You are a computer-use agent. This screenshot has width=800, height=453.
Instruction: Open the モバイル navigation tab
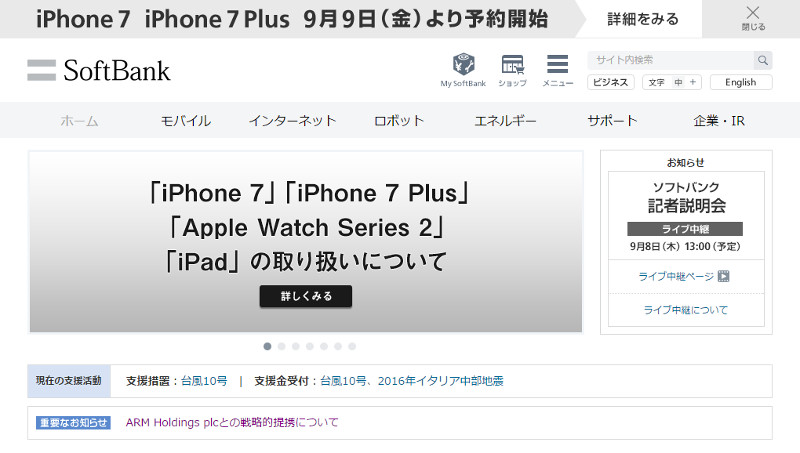186,121
